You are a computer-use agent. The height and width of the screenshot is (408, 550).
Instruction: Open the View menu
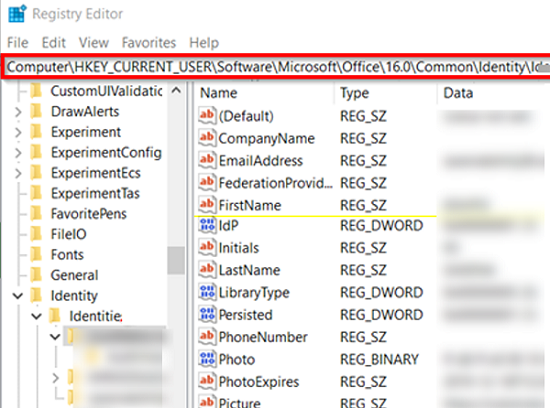[x=94, y=43]
